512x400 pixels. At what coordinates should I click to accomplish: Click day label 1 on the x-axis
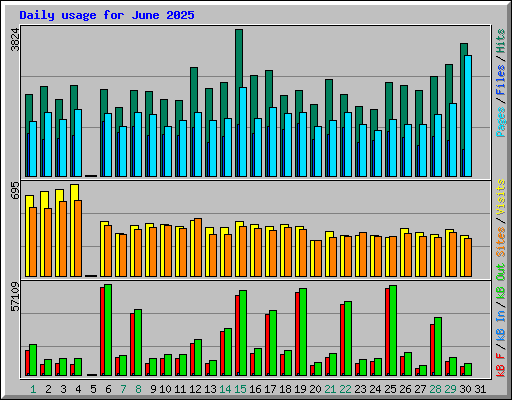[x=33, y=389]
